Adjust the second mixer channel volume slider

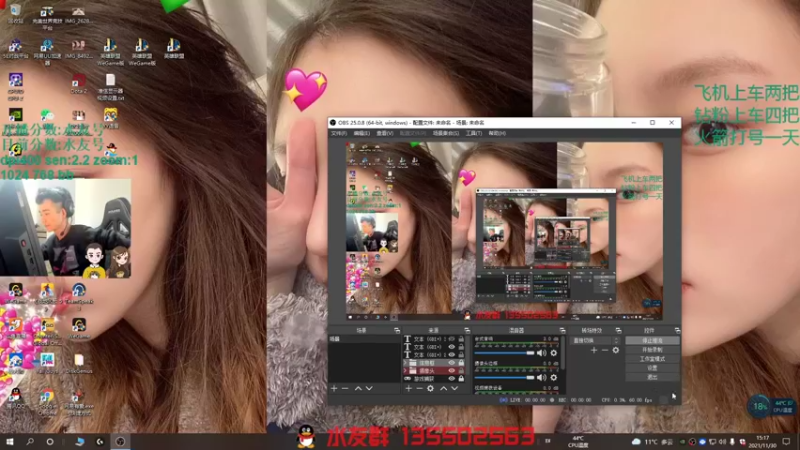pyautogui.click(x=504, y=377)
